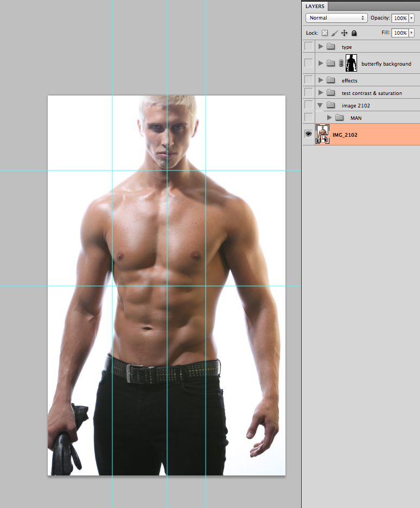Open the Opacity slider arrow
This screenshot has width=420, height=508.
click(411, 18)
